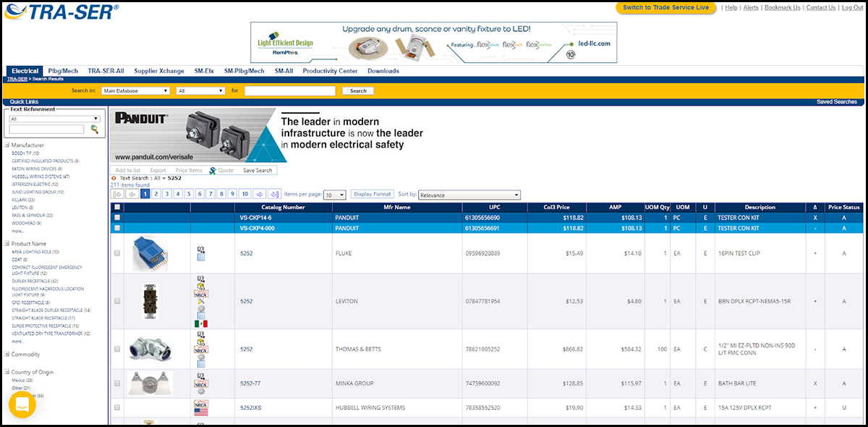
Task: Click the gear icon in the LEVITON row
Action: point(201,309)
